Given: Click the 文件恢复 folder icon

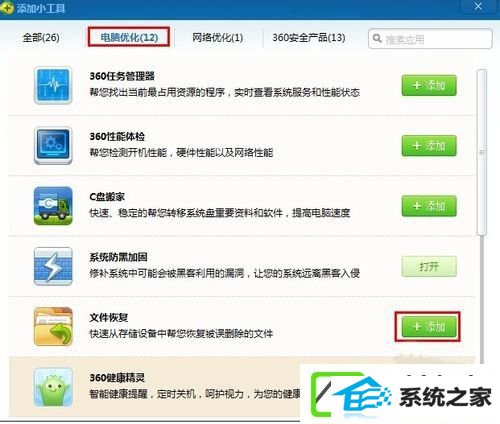Looking at the screenshot, I should 53,327.
